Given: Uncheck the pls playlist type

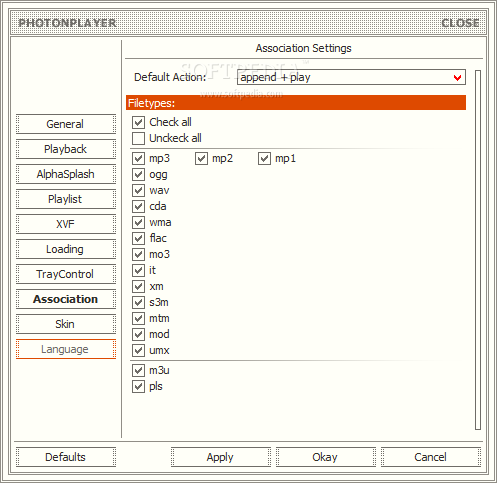Looking at the screenshot, I should tap(138, 386).
